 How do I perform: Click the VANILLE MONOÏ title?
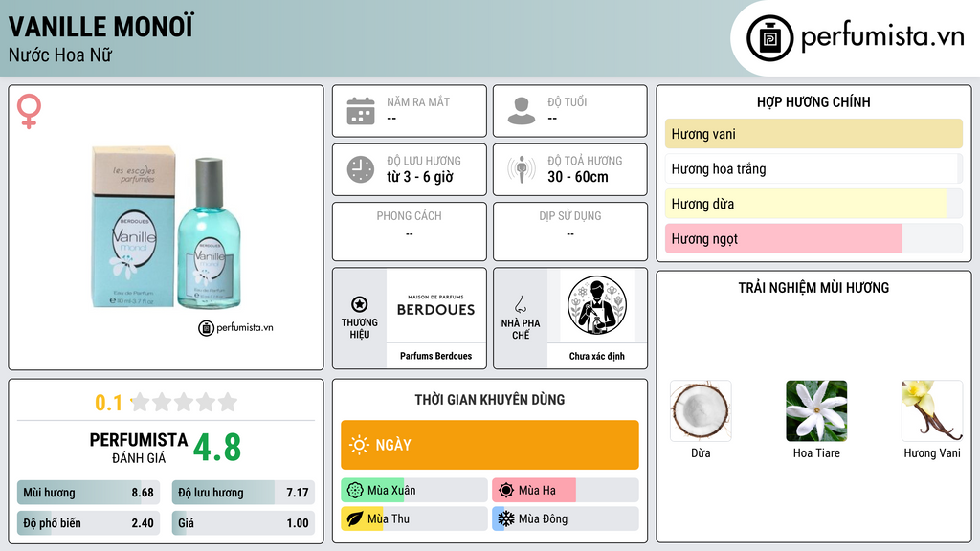tap(101, 27)
